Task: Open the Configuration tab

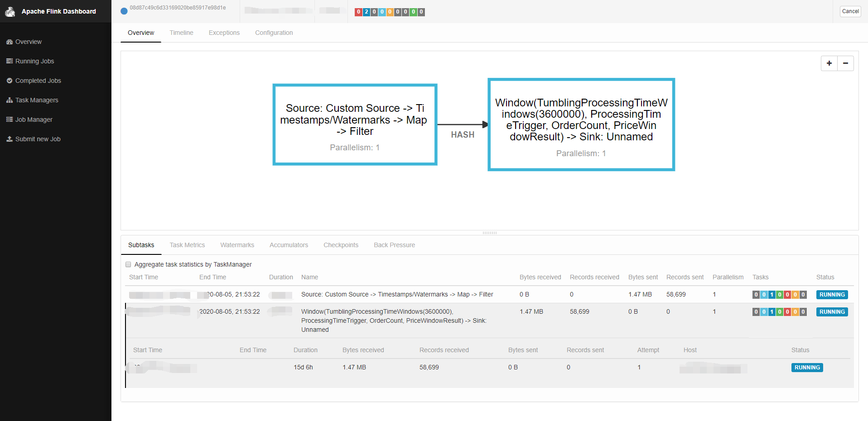Action: [274, 33]
